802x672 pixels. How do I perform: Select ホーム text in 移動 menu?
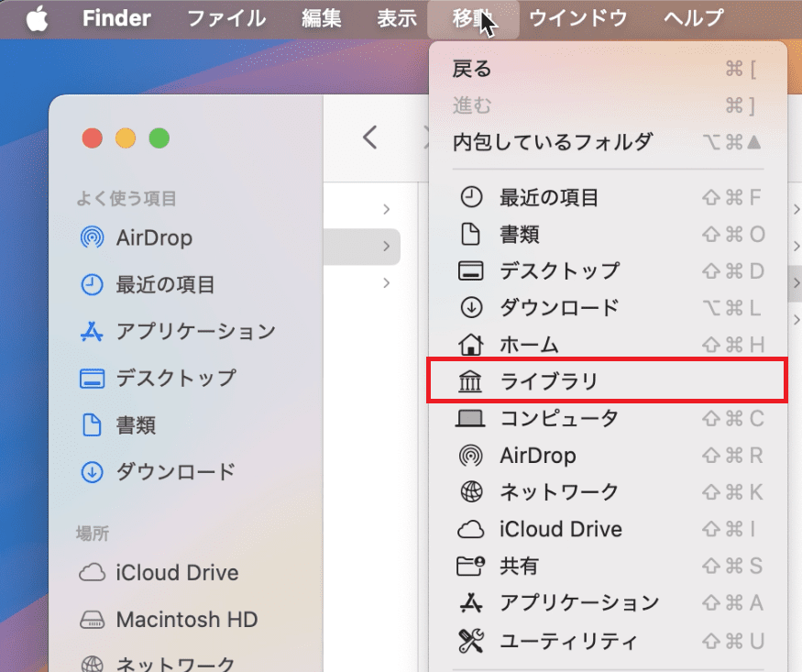(530, 345)
